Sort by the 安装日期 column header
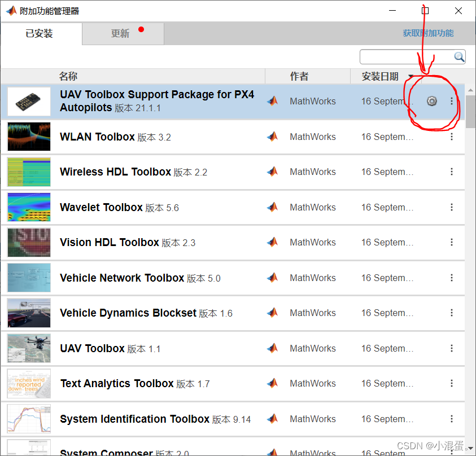476x456 pixels. pos(380,76)
